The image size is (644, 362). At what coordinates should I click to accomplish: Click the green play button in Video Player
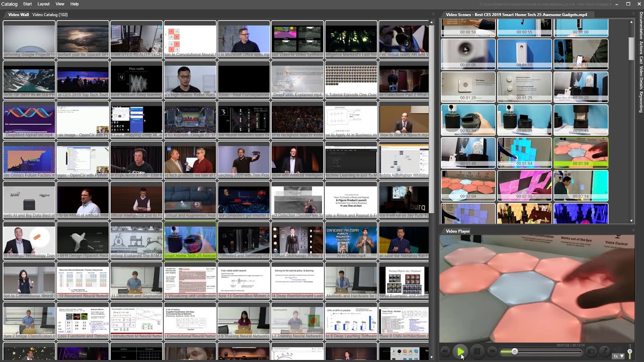(460, 352)
